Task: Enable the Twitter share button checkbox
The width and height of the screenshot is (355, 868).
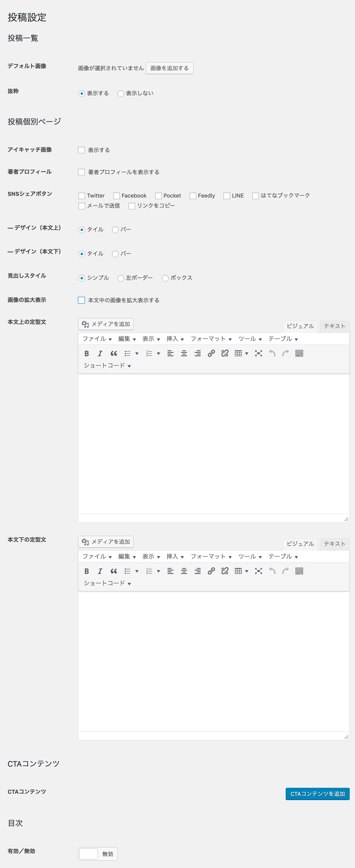Action: (82, 196)
